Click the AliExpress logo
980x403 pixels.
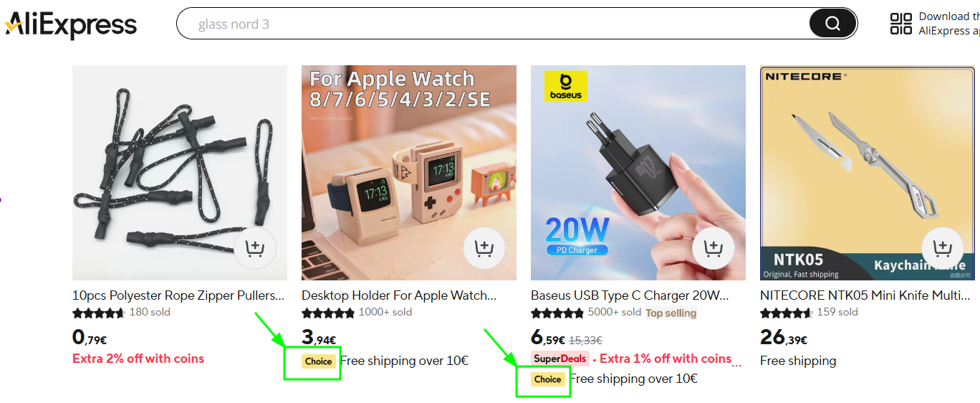tap(70, 24)
